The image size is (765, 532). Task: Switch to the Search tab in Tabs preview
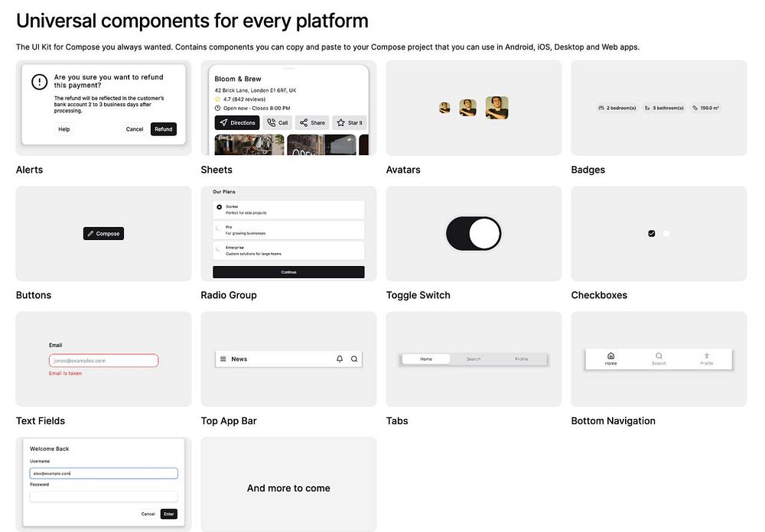coord(474,359)
